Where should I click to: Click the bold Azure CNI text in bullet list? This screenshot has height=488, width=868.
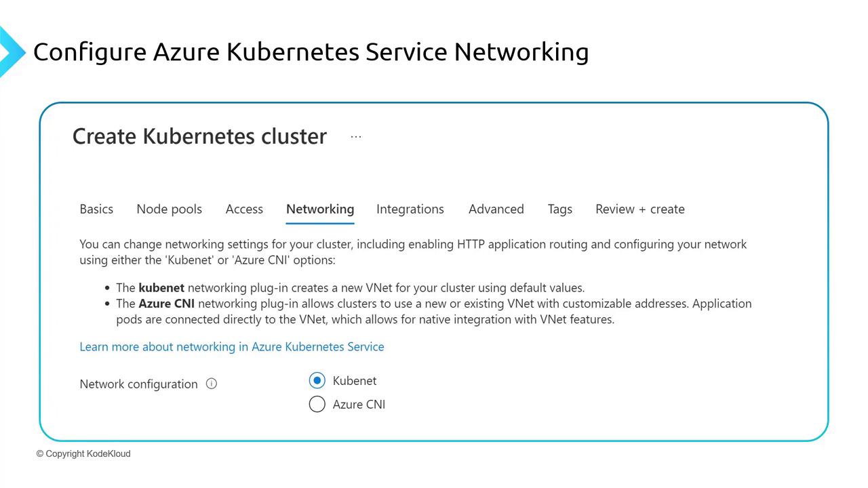[166, 304]
